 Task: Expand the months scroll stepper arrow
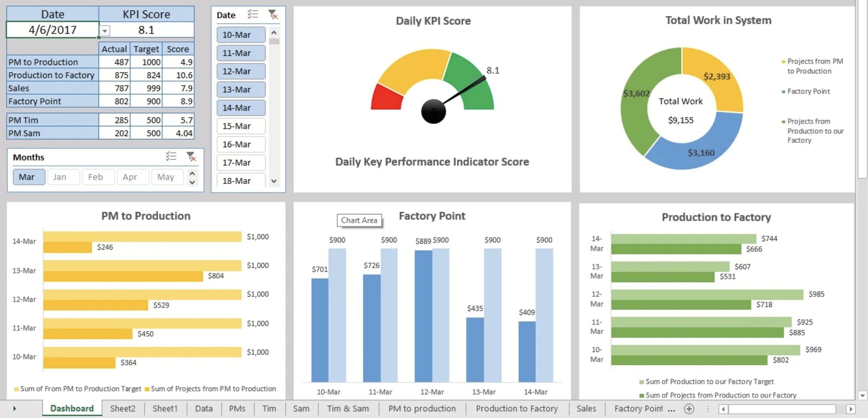(194, 182)
